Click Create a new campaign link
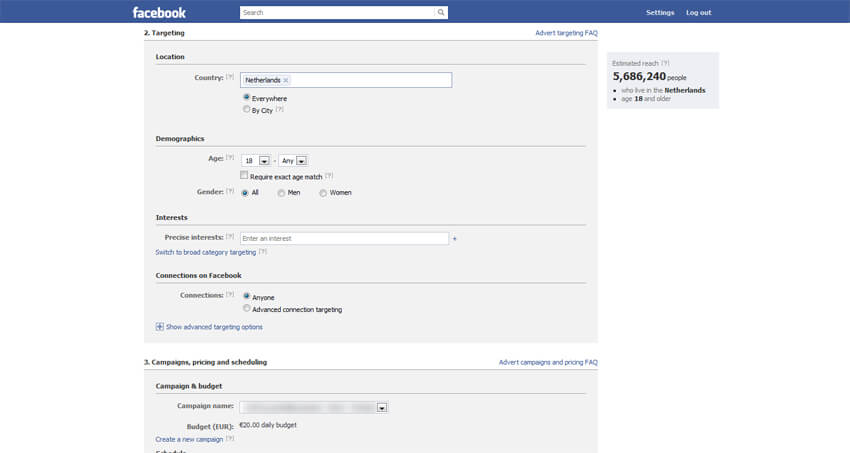Viewport: 850px width, 453px height. [189, 439]
